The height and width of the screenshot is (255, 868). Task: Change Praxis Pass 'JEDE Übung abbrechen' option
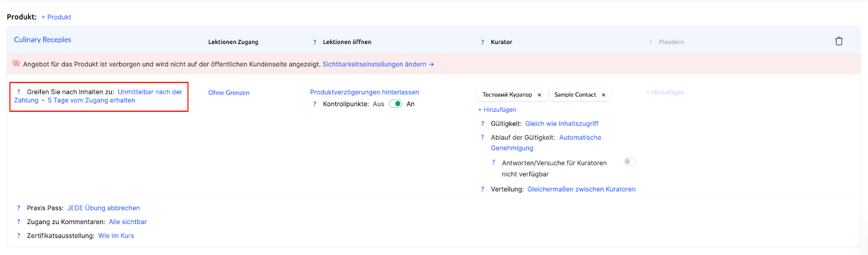point(103,208)
